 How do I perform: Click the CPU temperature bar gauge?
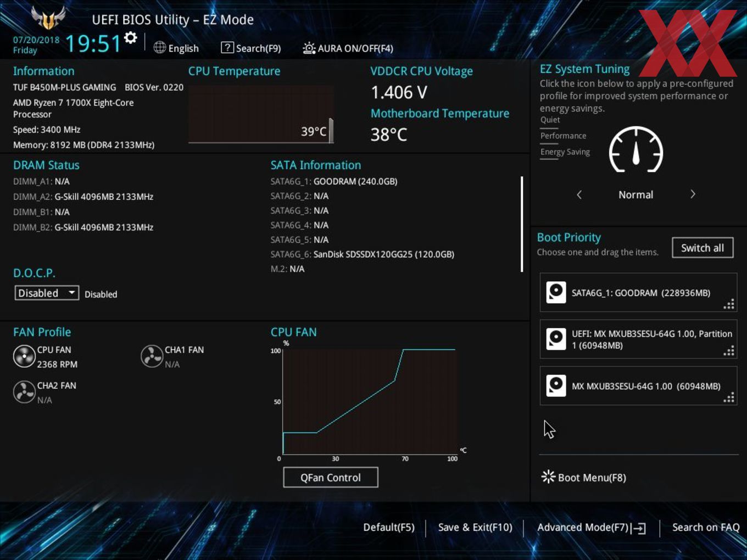click(x=331, y=130)
